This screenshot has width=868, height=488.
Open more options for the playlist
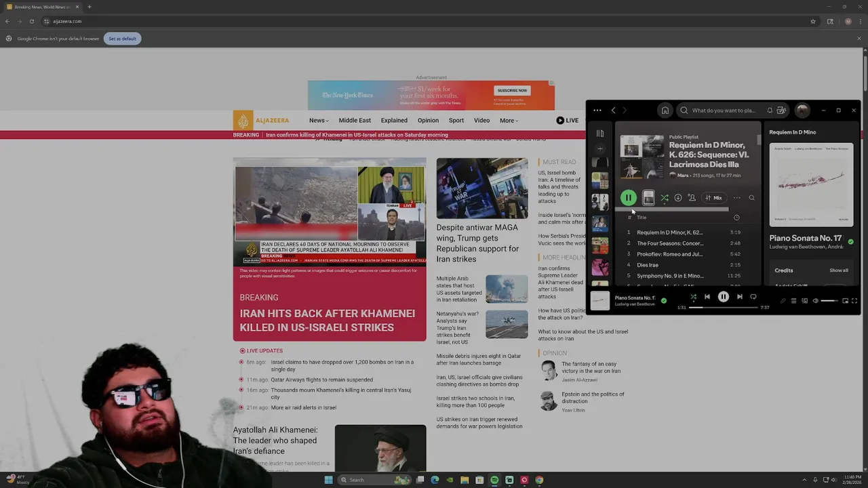coord(736,198)
